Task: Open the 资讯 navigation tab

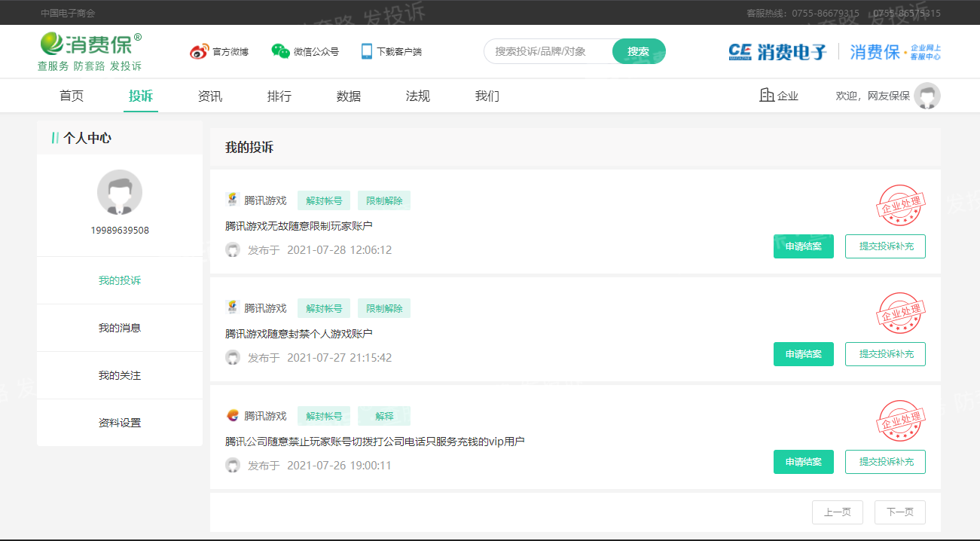Action: point(210,96)
